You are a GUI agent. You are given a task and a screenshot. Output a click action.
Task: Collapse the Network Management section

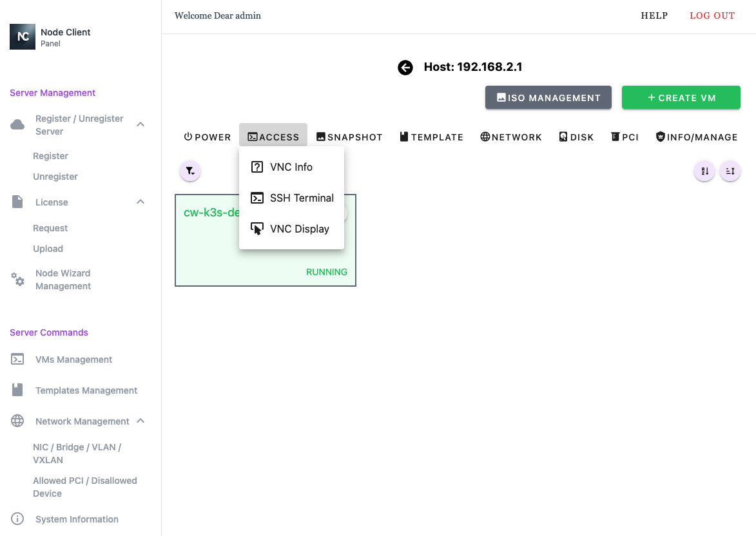click(x=141, y=421)
